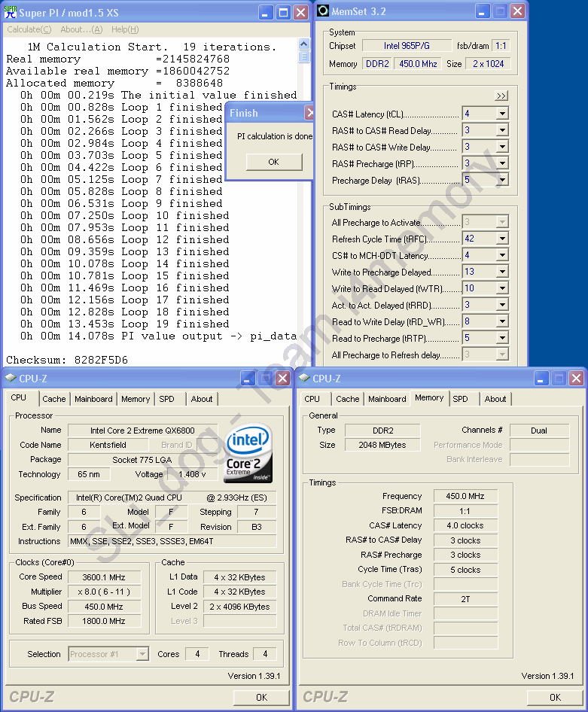Switch to About tab in left CPU-Z
The width and height of the screenshot is (588, 712).
click(202, 399)
